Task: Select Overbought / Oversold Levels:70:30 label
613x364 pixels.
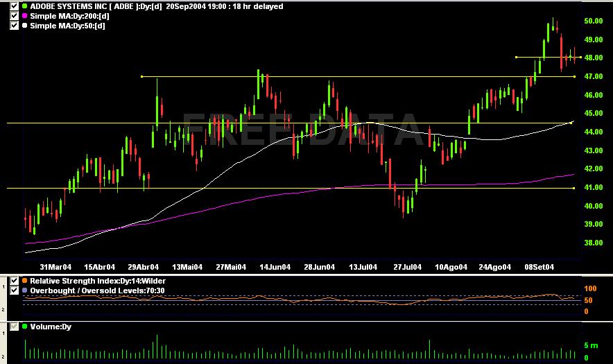Action: (97, 291)
